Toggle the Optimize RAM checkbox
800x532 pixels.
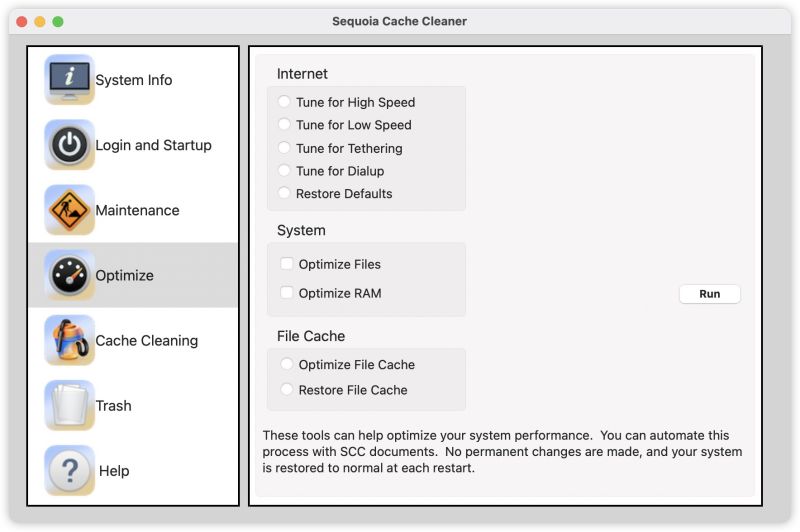pyautogui.click(x=287, y=293)
